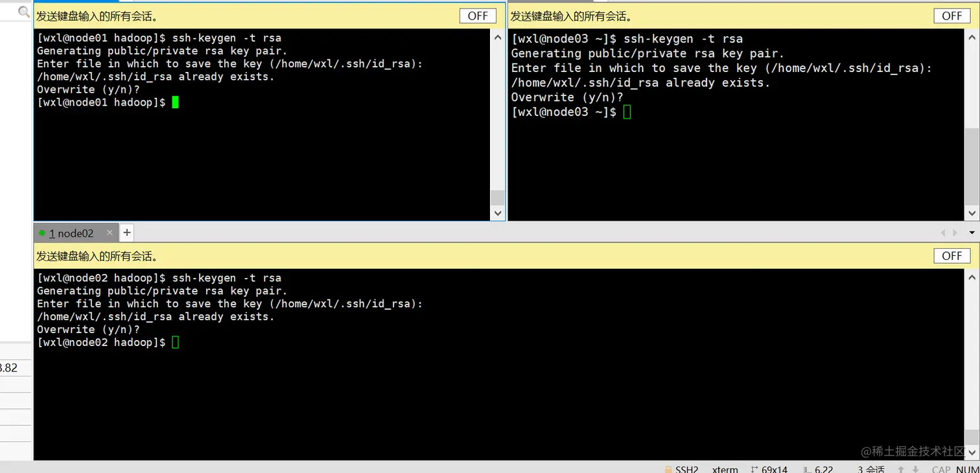Click the status bar up arrow
This screenshot has width=980, height=473.
click(901, 469)
